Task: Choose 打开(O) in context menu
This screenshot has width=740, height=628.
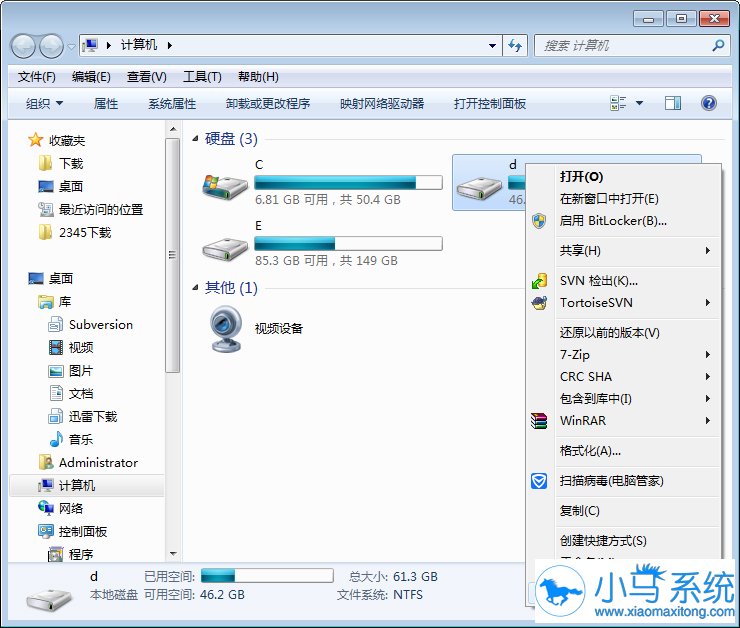Action: point(623,176)
